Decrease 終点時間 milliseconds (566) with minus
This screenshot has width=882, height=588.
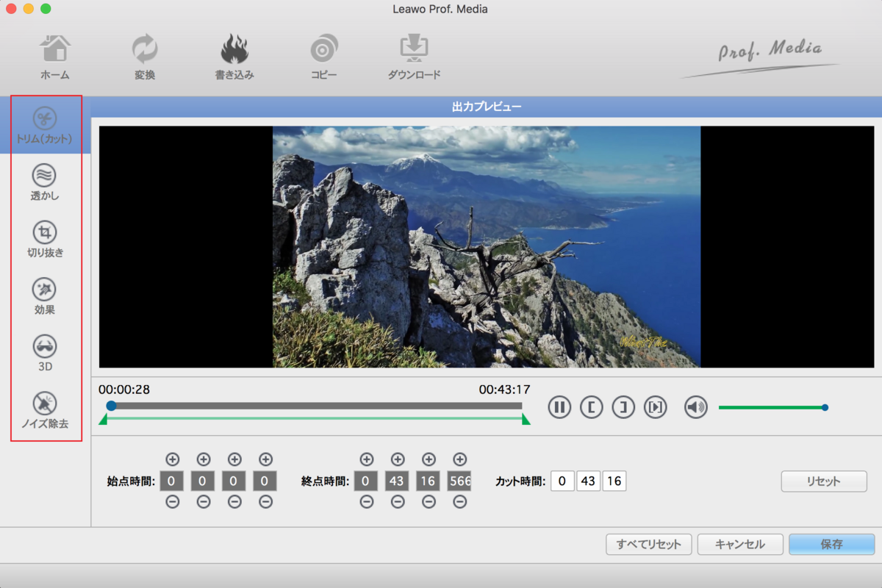459,502
